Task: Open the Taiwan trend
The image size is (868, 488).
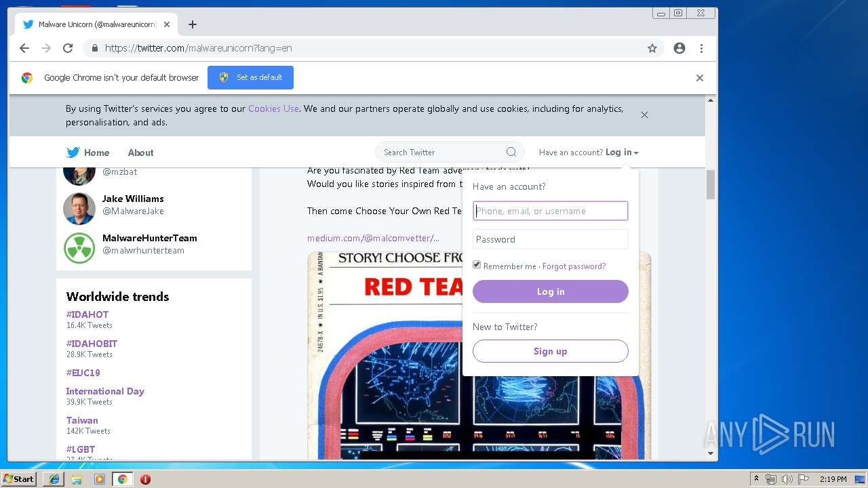Action: [82, 420]
